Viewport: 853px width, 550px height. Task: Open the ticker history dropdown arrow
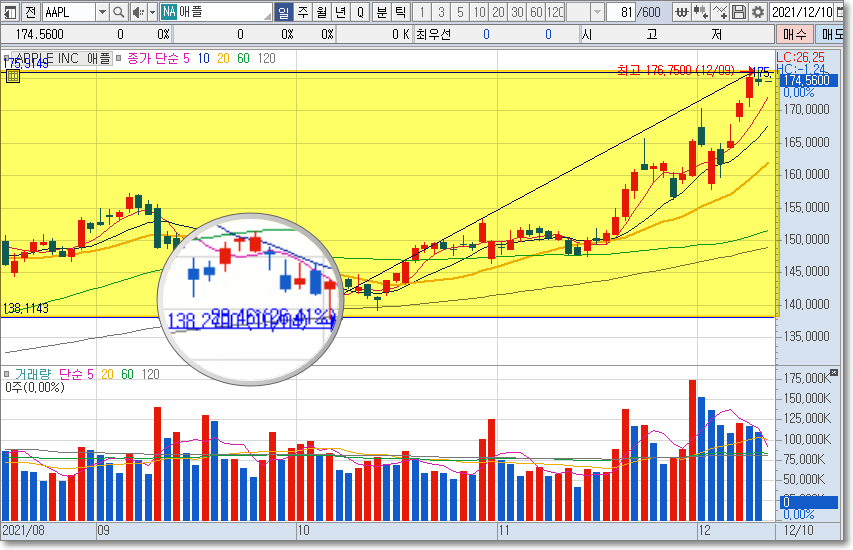coord(102,11)
